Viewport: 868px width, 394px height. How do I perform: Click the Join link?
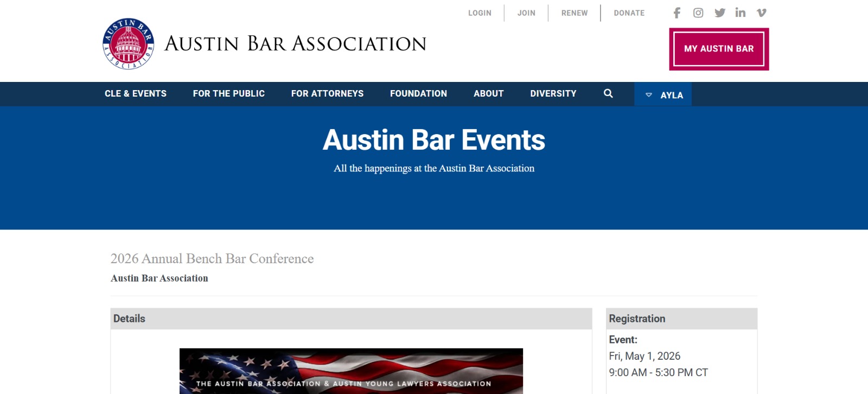(x=526, y=13)
